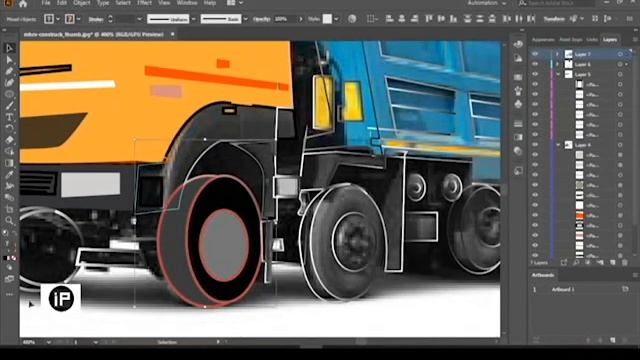This screenshot has height=360, width=640.
Task: Select the Direct Selection tool
Action: pyautogui.click(x=9, y=60)
